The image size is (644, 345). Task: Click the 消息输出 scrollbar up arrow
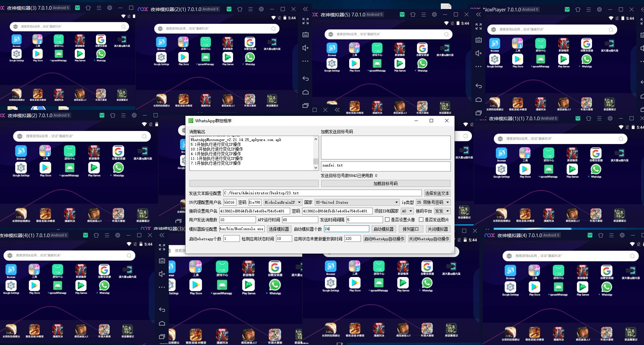point(316,139)
